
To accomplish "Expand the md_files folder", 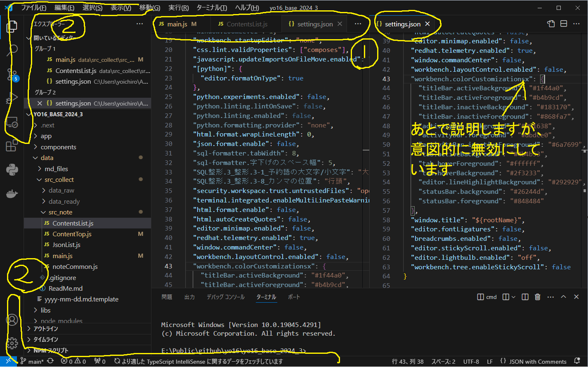I will click(x=87, y=169).
